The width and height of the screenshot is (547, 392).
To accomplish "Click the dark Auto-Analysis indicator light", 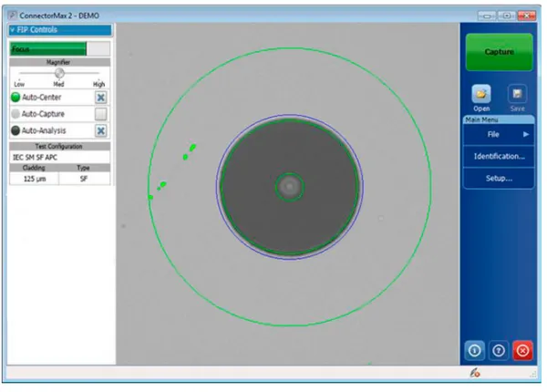I will click(x=15, y=130).
